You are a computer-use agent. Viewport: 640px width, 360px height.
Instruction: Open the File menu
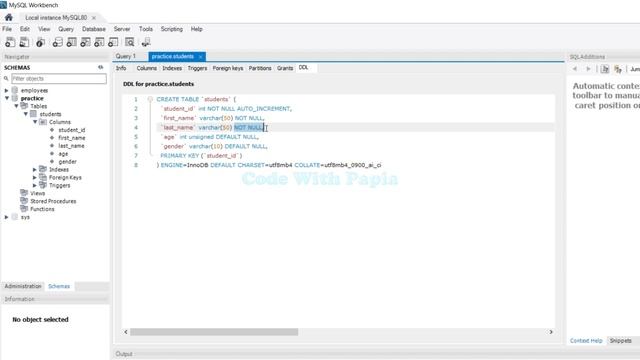click(x=7, y=29)
